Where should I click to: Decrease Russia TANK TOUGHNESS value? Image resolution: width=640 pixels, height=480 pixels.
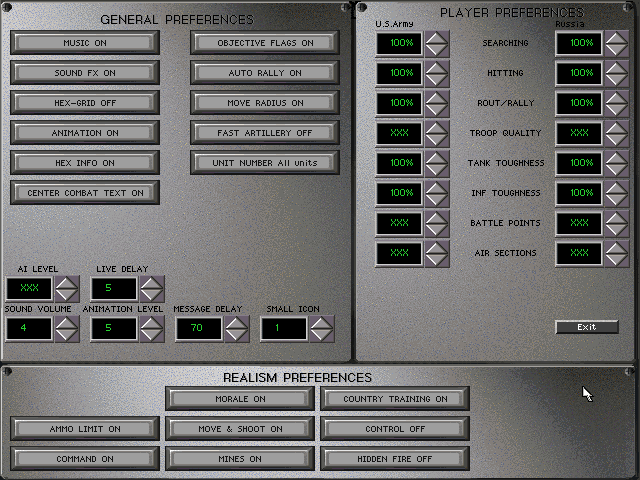[616, 169]
